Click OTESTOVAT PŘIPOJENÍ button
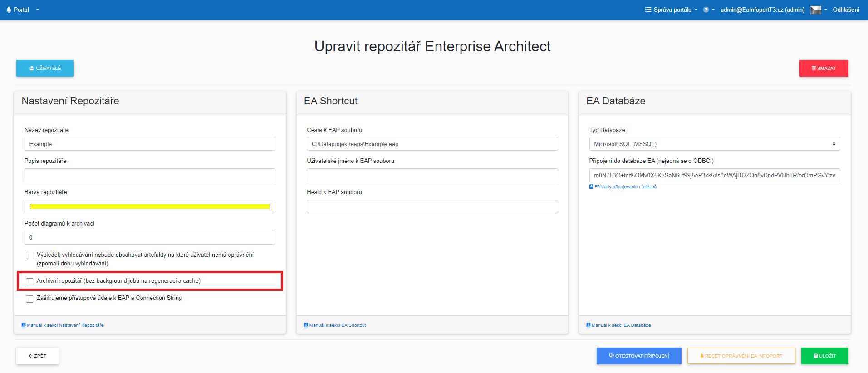This screenshot has width=868, height=373. [639, 356]
